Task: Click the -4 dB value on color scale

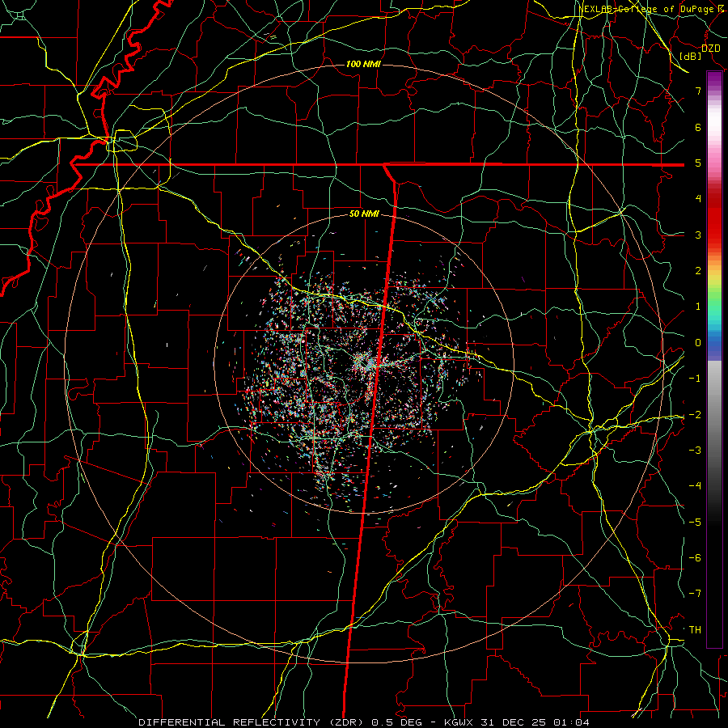Action: click(x=695, y=486)
